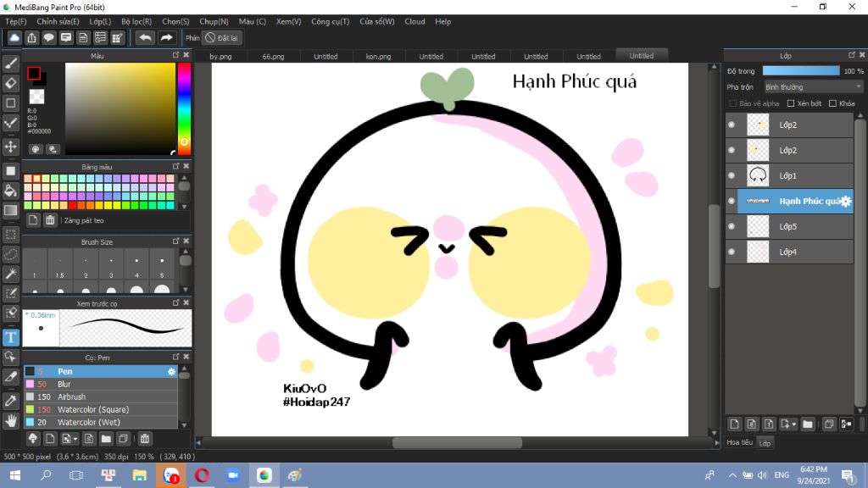Viewport: 868px width, 488px height.
Task: Open the Bộ lọc(R) menu
Action: point(136,21)
